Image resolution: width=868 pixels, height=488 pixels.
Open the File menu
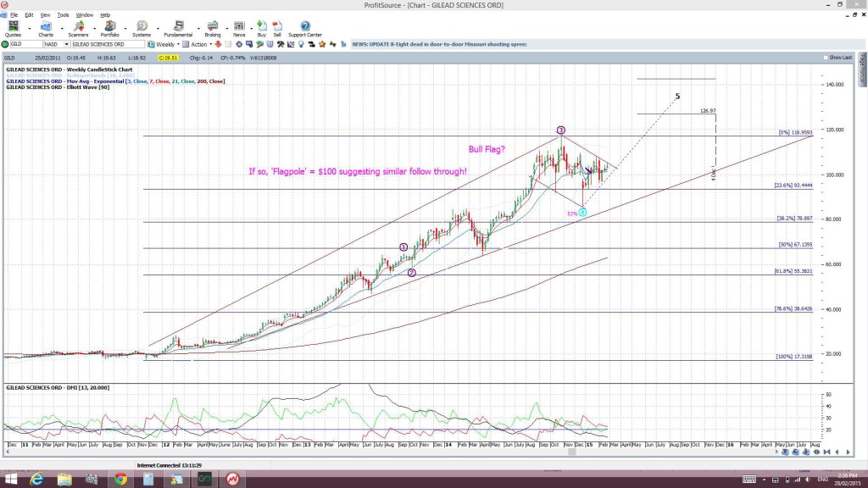[x=14, y=15]
